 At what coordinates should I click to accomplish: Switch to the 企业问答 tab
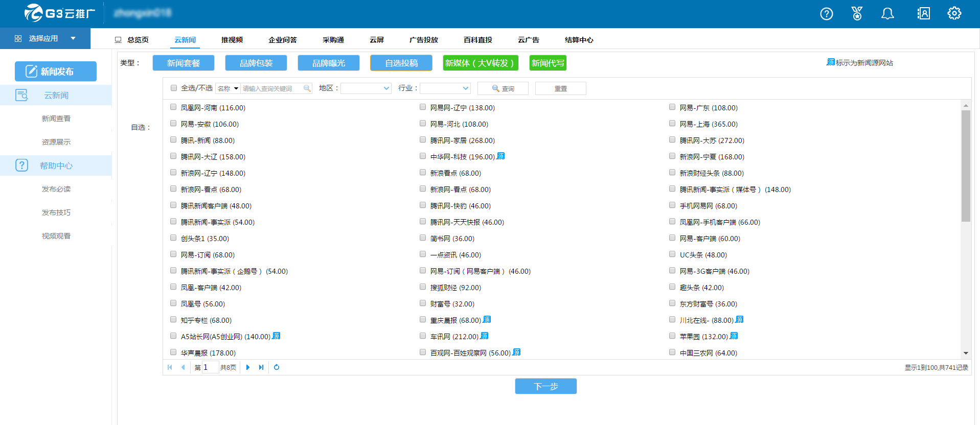283,40
